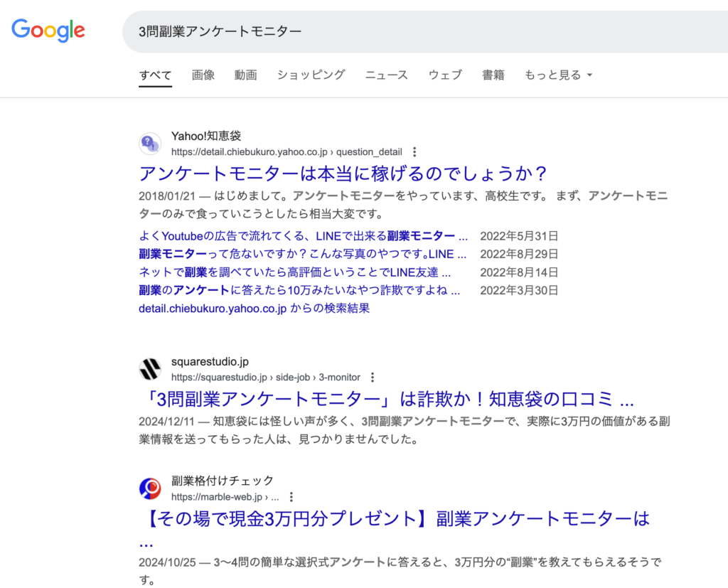The image size is (728, 588).
Task: Click the Yahoo!知恵袋 site name
Action: tap(206, 136)
